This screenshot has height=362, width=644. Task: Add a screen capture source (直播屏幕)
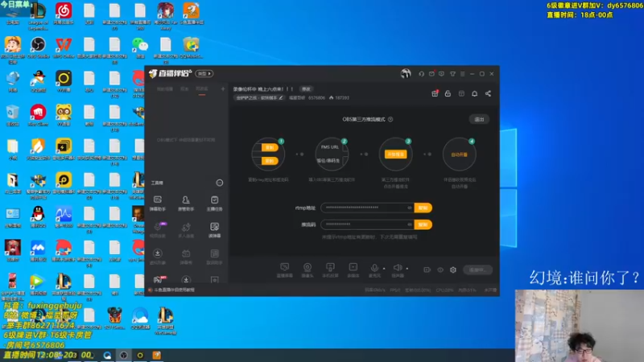pyautogui.click(x=285, y=270)
